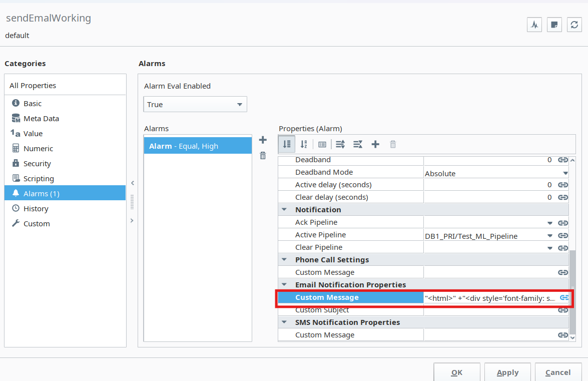
Task: Click the Cancel button
Action: tap(558, 372)
